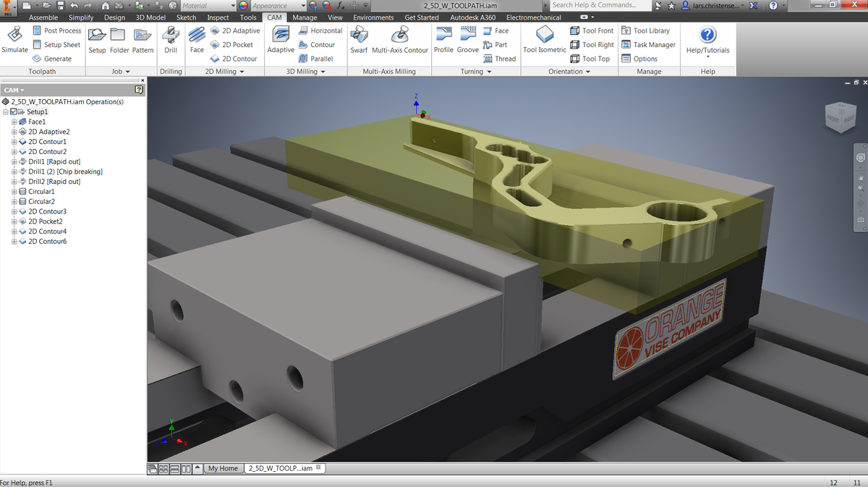The image size is (868, 487).
Task: Select the Swarf multi-axis tool
Action: click(359, 41)
